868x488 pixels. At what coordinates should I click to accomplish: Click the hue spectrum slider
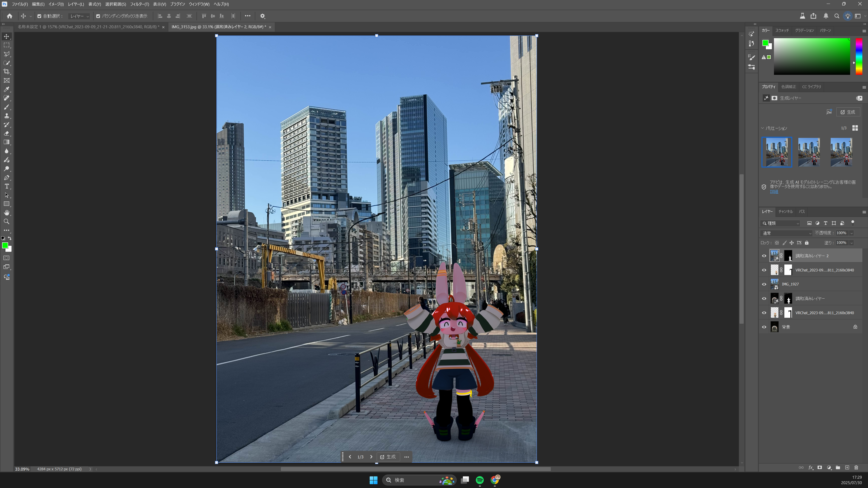[x=859, y=56]
